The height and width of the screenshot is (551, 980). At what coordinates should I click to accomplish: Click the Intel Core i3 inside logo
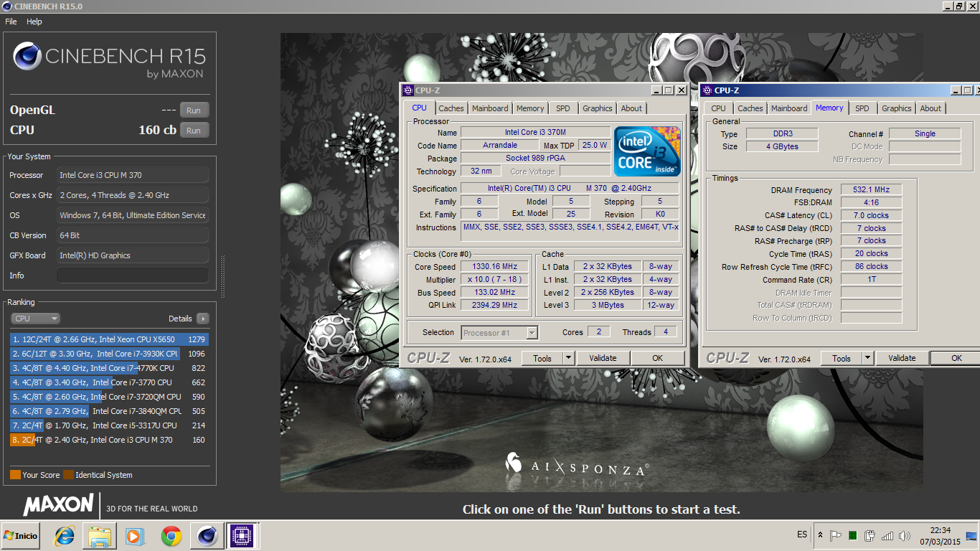(648, 151)
